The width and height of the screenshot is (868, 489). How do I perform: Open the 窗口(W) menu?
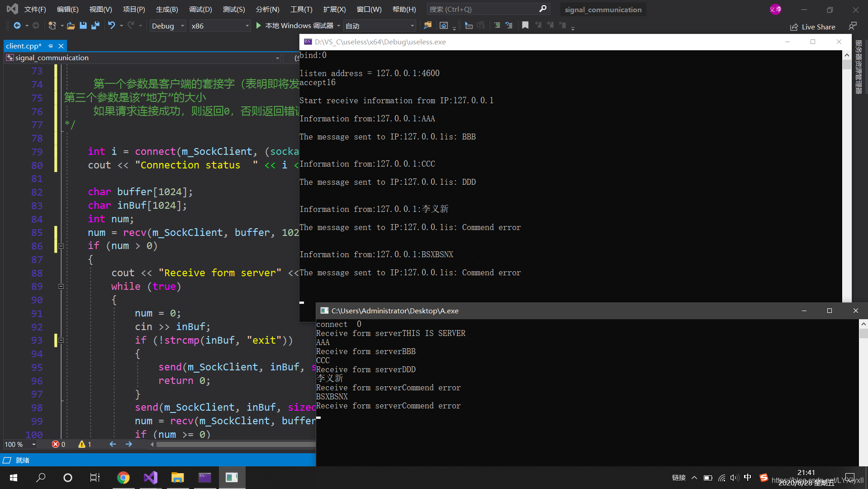click(x=369, y=10)
